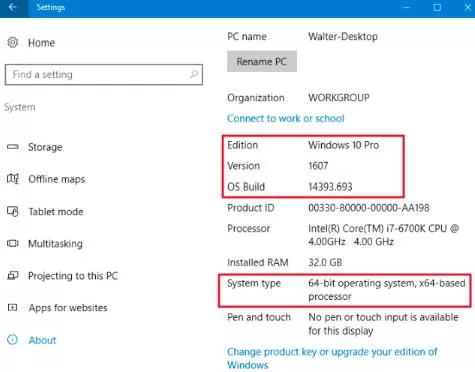Click the Product ID label

coord(251,208)
